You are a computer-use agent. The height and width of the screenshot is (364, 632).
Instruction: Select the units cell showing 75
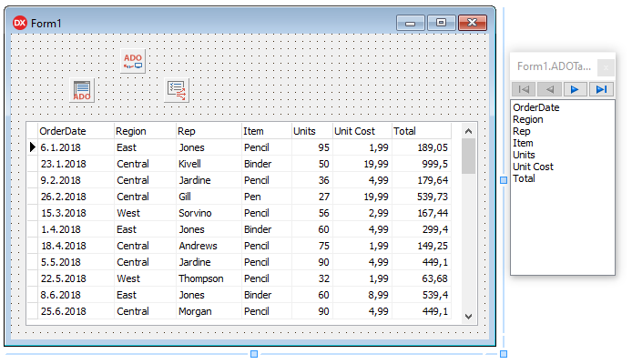point(312,246)
